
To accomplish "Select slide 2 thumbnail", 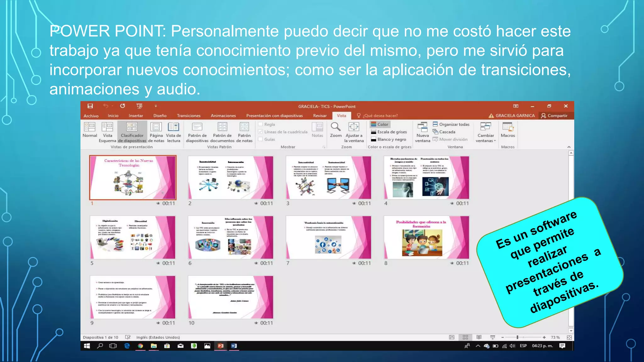I will point(230,178).
